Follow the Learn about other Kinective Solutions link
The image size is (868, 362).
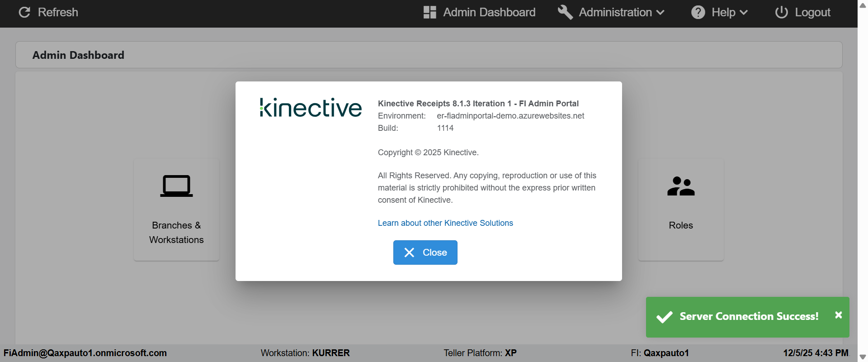445,223
